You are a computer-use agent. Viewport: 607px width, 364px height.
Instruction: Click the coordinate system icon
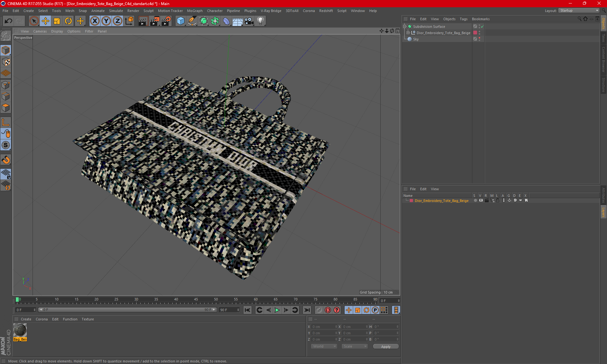(x=129, y=21)
